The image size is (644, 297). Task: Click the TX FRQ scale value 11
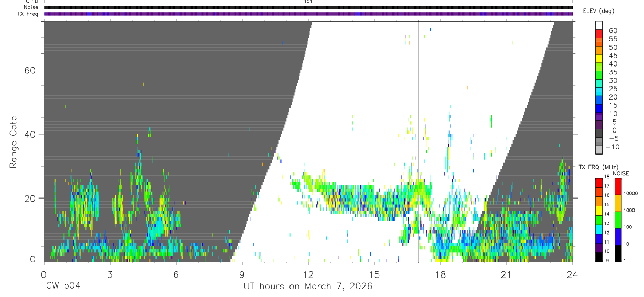point(607,243)
